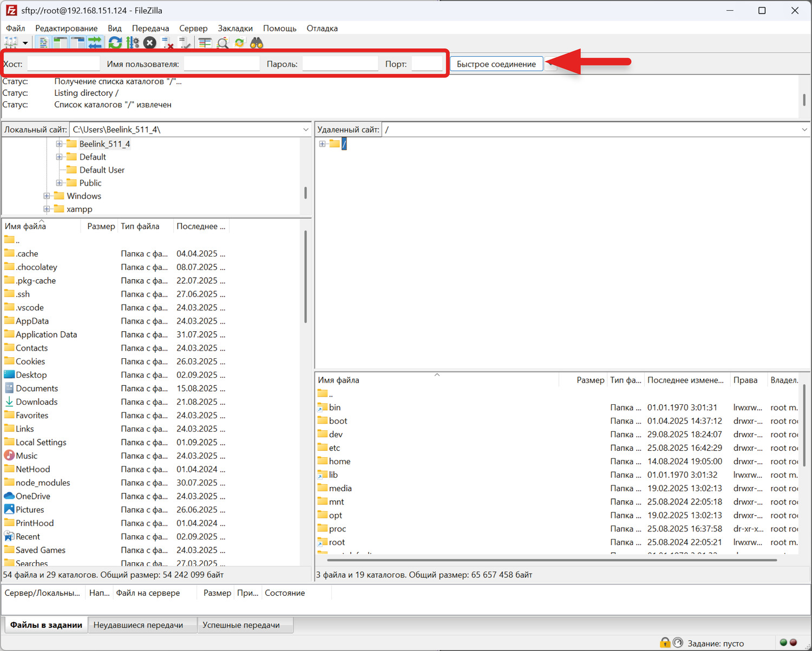Expand the xampp folder in the local tree
Screen dimensions: 812x651
click(47, 209)
